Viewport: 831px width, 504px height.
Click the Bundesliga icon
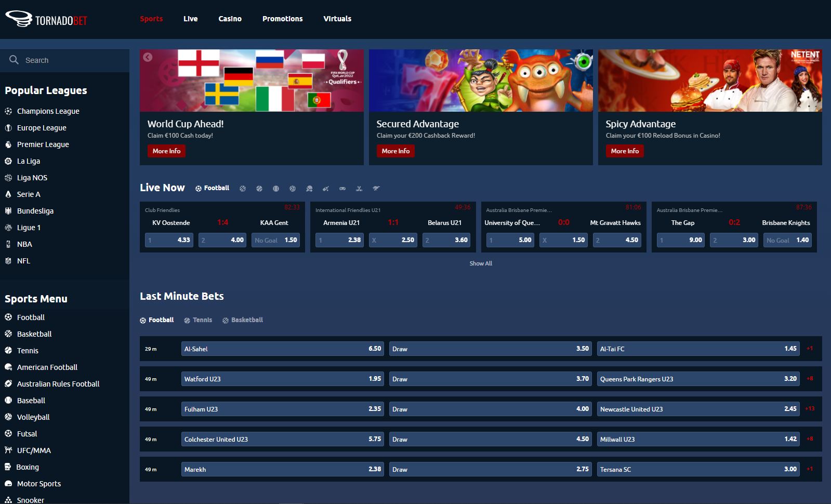(x=8, y=211)
